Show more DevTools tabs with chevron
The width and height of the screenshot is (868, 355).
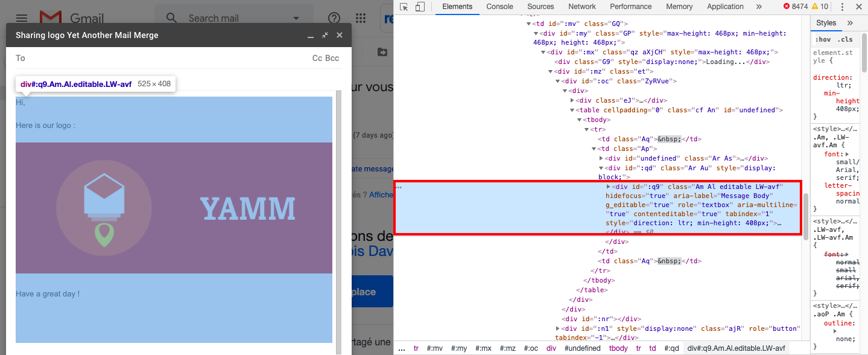point(759,7)
